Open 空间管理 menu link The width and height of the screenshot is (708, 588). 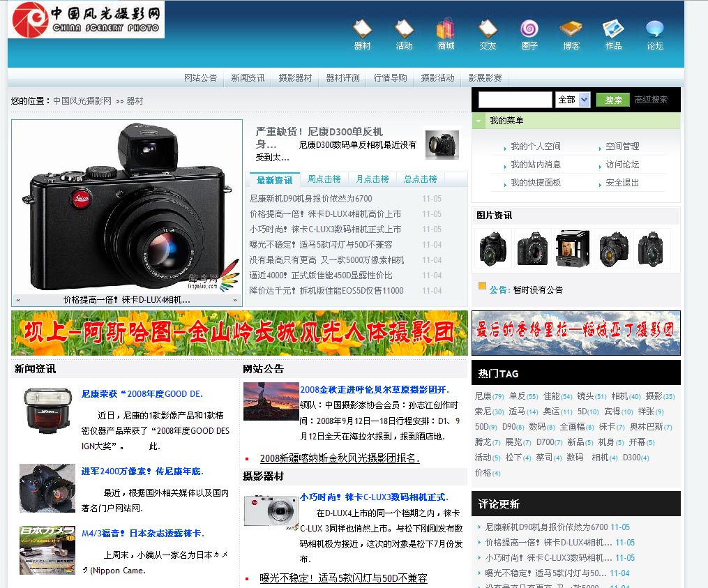[622, 146]
